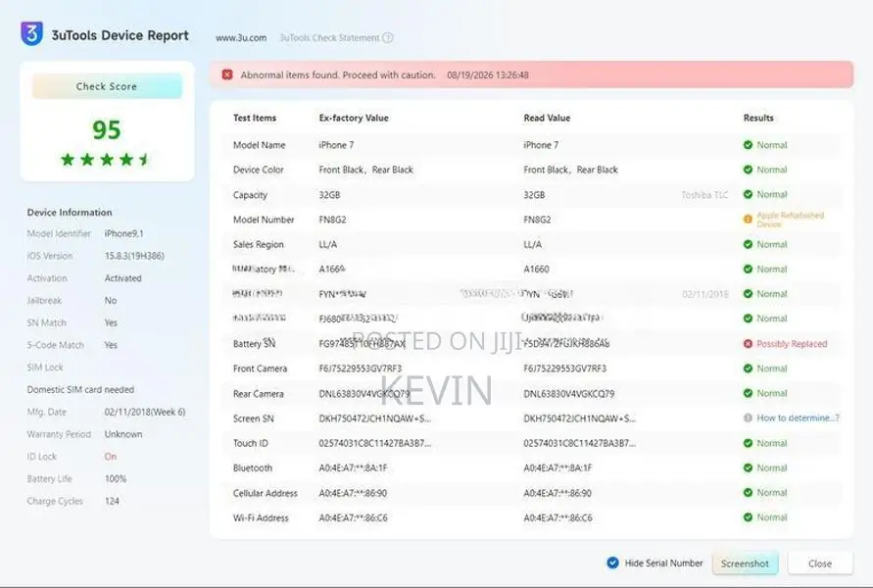Click the Capacity row green check icon
873x588 pixels.
pos(748,194)
